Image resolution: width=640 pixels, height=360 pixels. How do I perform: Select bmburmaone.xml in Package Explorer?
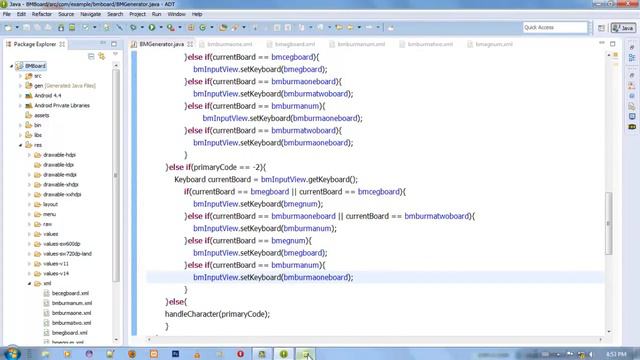(x=71, y=313)
